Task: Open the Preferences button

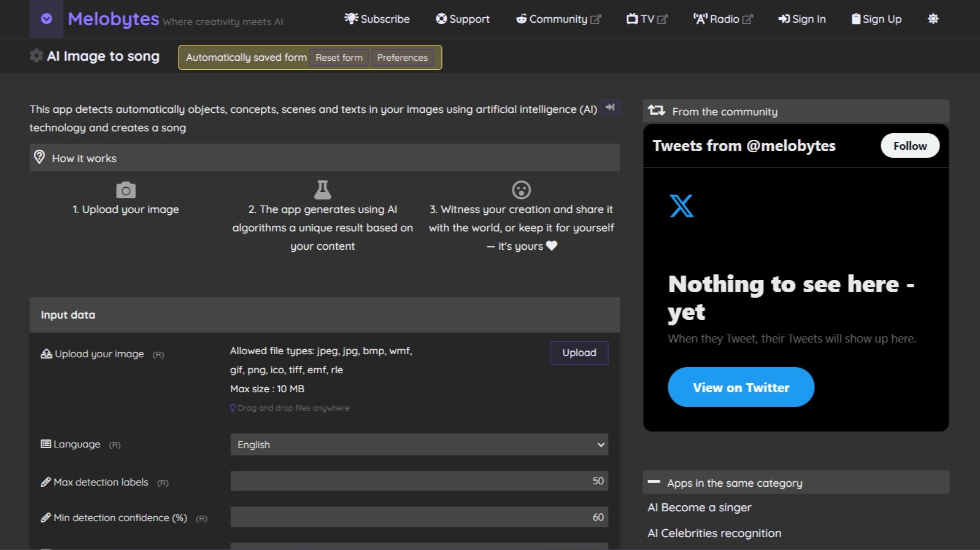Action: pos(402,57)
